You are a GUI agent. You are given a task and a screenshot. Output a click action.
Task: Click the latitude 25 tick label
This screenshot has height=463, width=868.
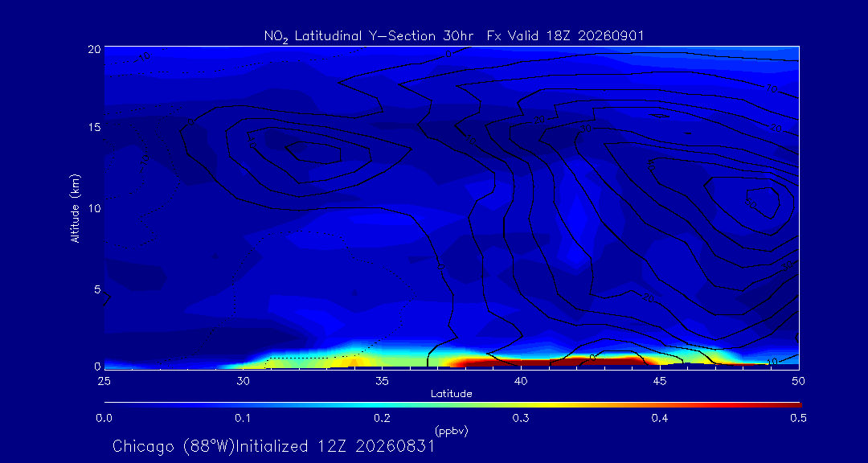click(104, 381)
